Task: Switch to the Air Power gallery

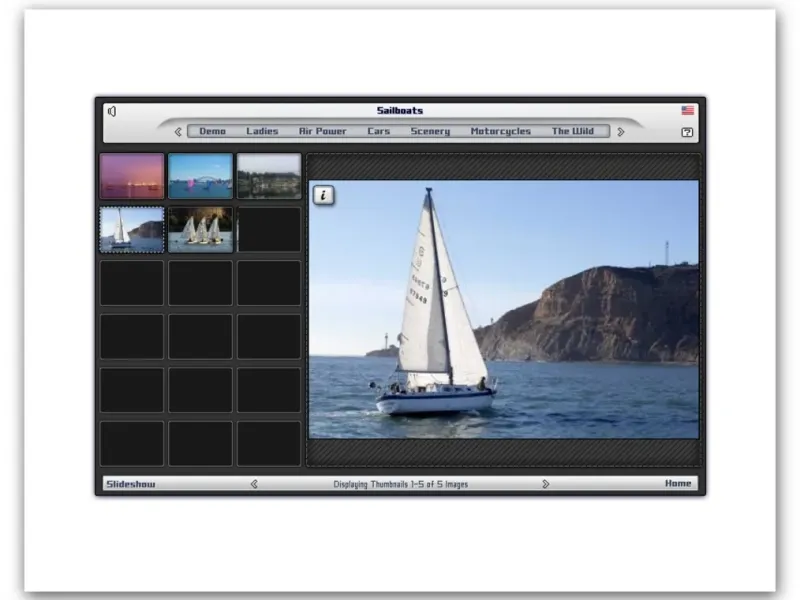Action: (322, 131)
